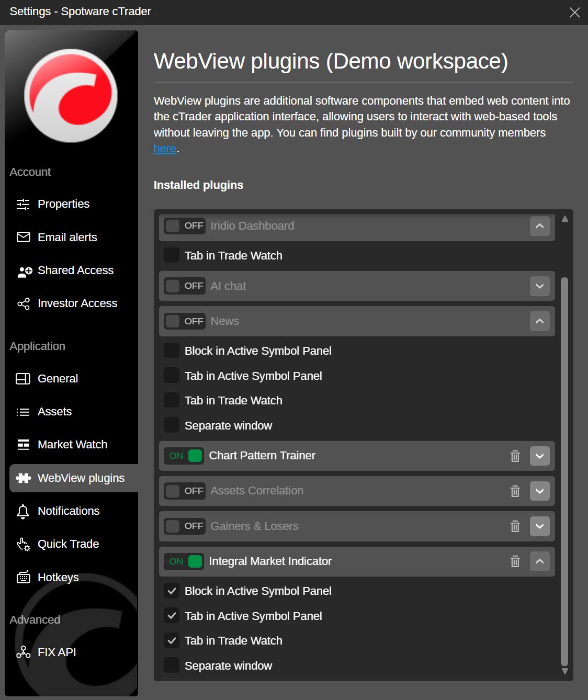Click the Hotkeys keyboard icon
This screenshot has width=588, height=700.
(x=23, y=578)
